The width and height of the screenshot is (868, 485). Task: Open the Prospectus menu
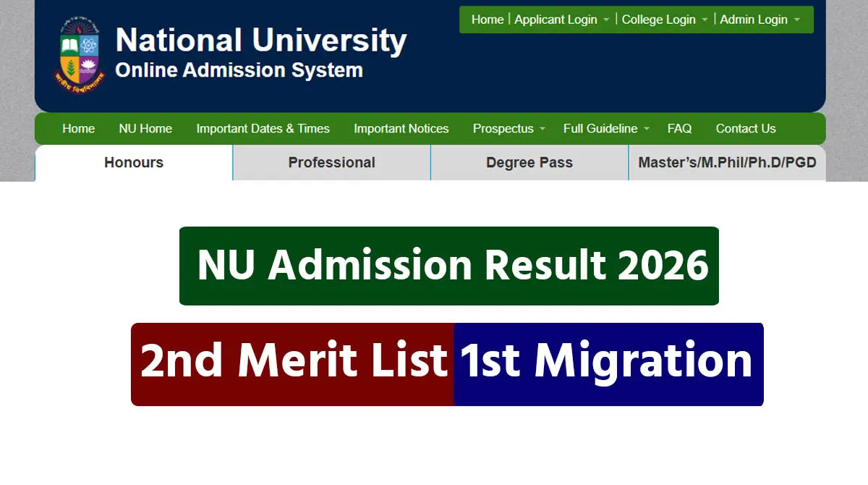coord(503,128)
